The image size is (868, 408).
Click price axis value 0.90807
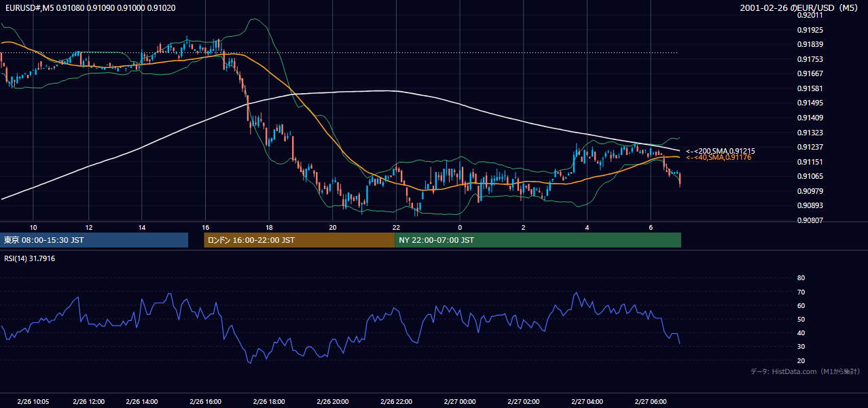click(x=810, y=220)
